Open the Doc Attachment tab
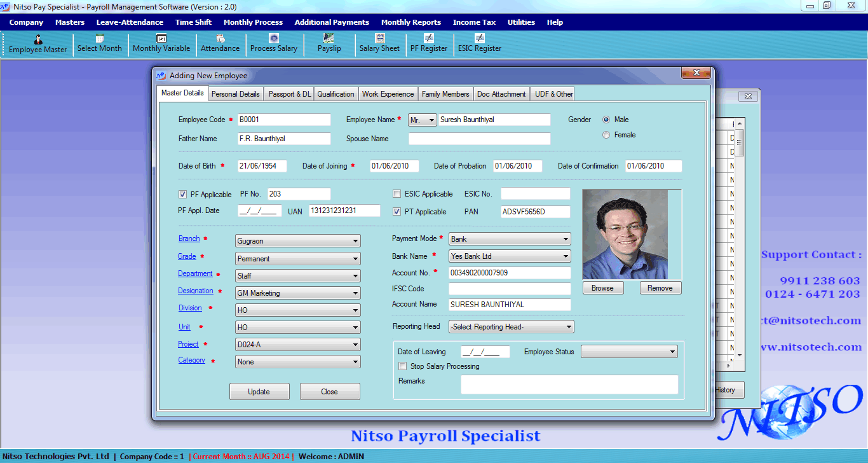The width and height of the screenshot is (868, 463). (x=501, y=94)
